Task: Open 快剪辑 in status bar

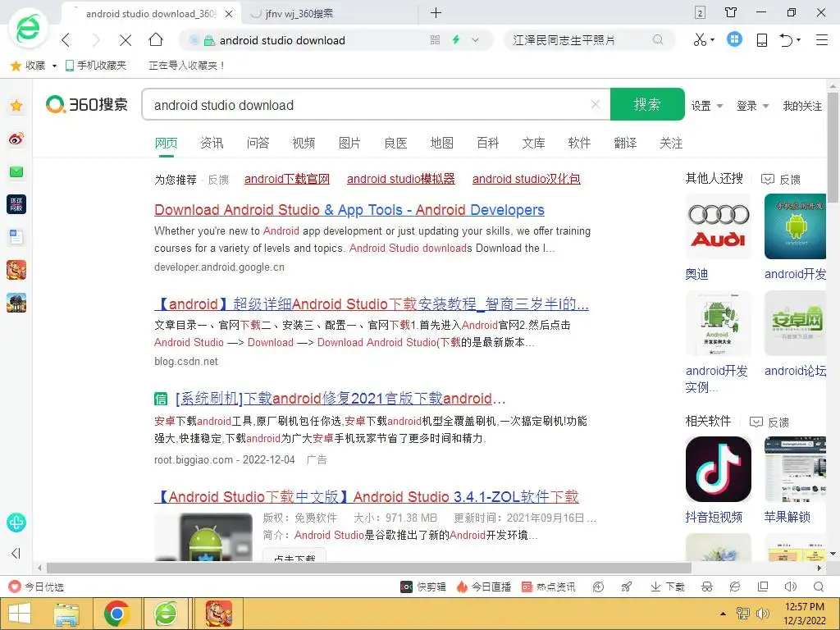Action: tap(423, 587)
